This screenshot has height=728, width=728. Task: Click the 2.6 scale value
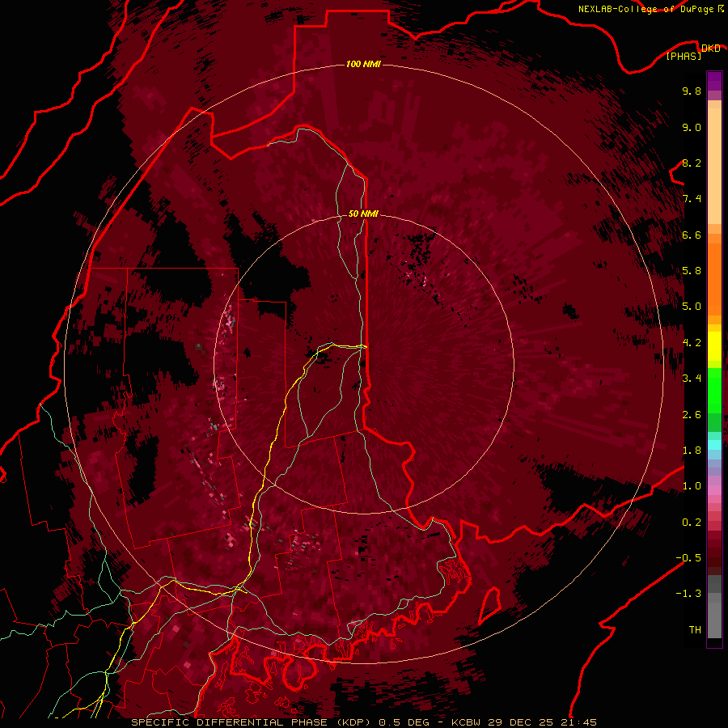[x=692, y=415]
